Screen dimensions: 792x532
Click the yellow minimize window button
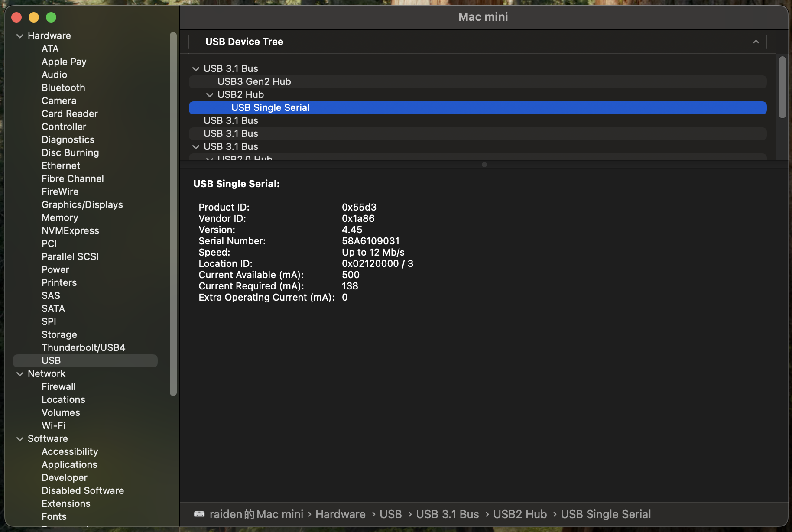coord(34,17)
